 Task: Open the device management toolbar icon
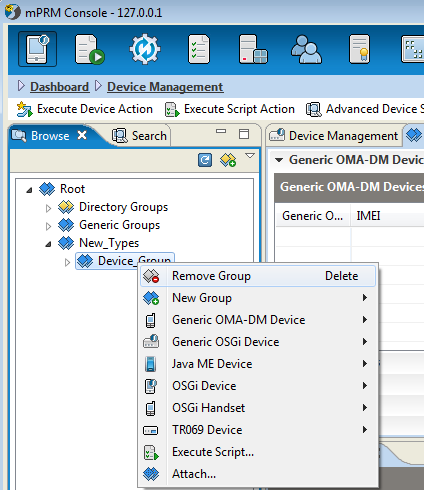click(x=37, y=49)
